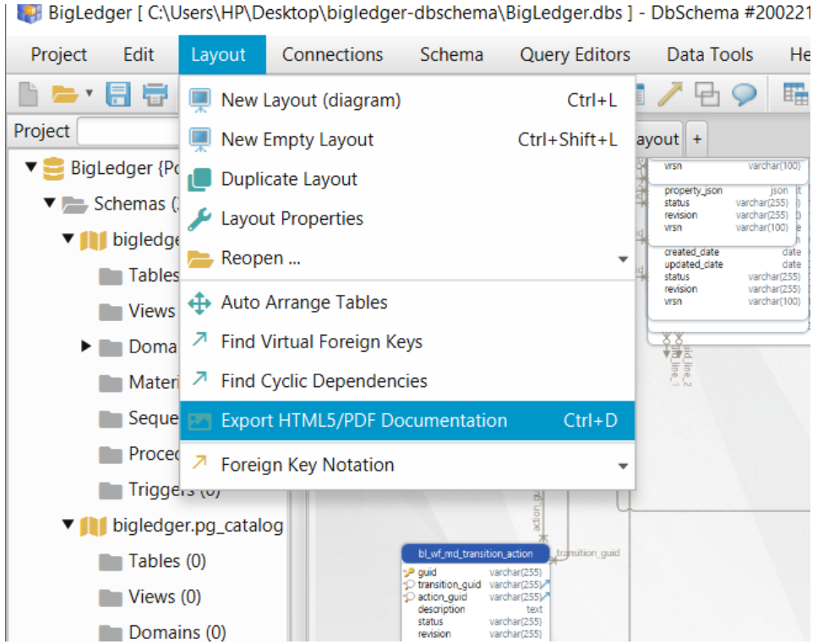Click the yellow arrow foreign key tool
This screenshot has width=818, height=644.
pos(670,95)
